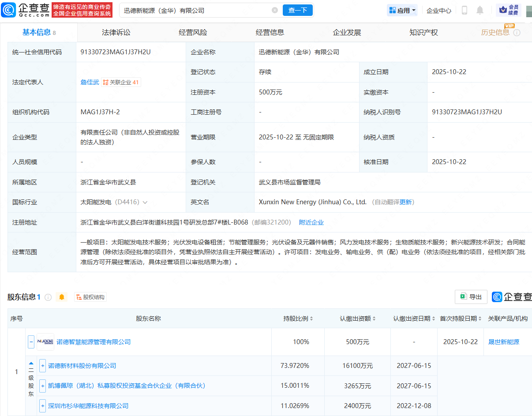Open the 股权结构 equity structure viewer
The width and height of the screenshot is (532, 416).
coord(90,297)
